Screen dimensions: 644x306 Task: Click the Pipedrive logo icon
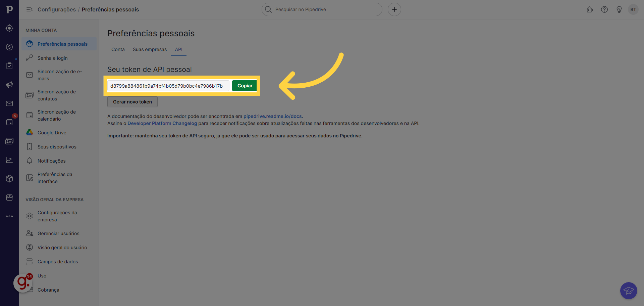tap(9, 9)
